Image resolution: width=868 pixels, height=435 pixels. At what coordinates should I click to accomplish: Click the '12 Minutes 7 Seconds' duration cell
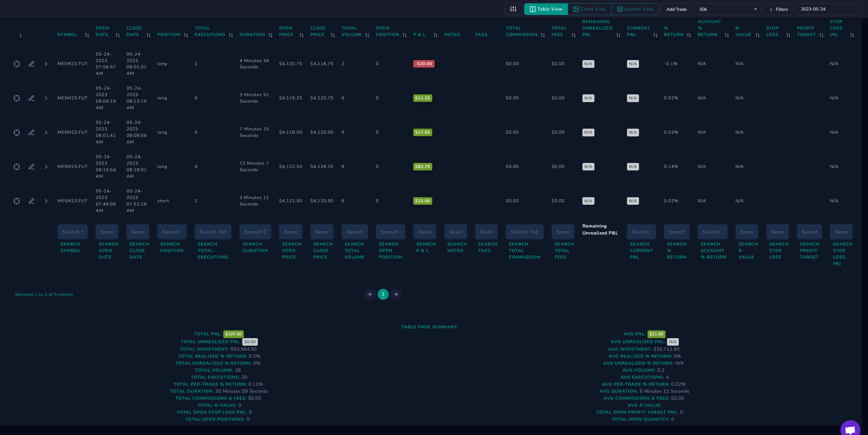[x=254, y=167]
